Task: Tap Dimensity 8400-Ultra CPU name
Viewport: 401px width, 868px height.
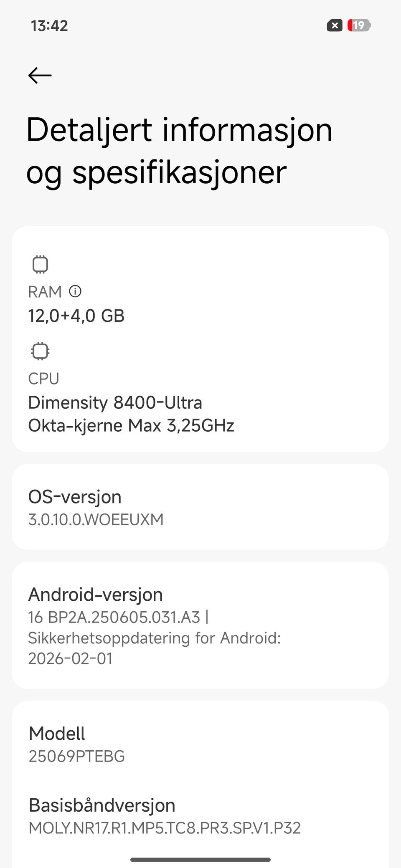Action: 115,402
